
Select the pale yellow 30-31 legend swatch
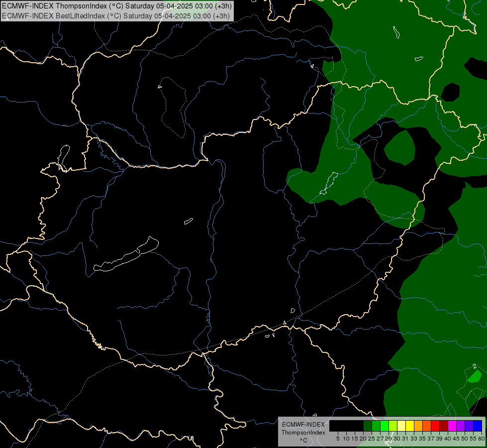click(401, 426)
